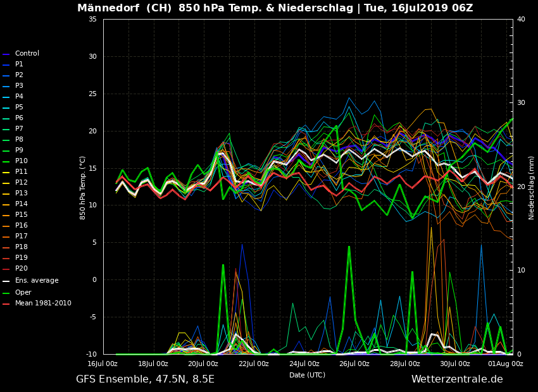Click the P10 legend label
The width and height of the screenshot is (538, 392).
[21, 161]
